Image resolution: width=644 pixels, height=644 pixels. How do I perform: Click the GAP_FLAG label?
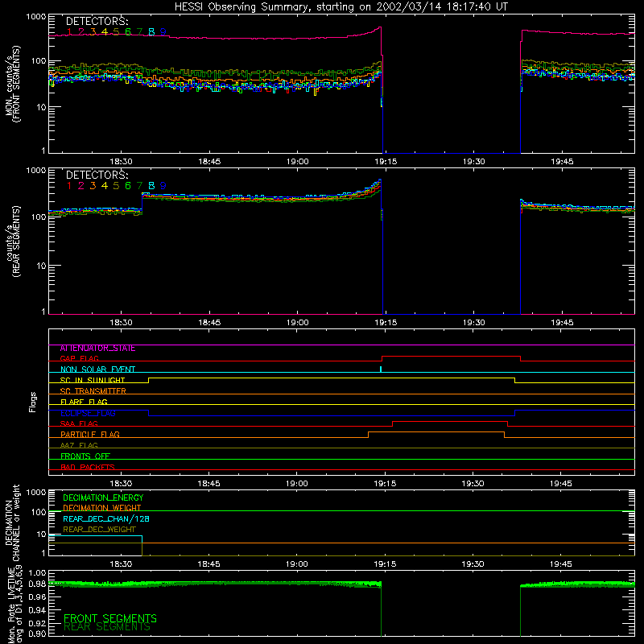(x=79, y=358)
